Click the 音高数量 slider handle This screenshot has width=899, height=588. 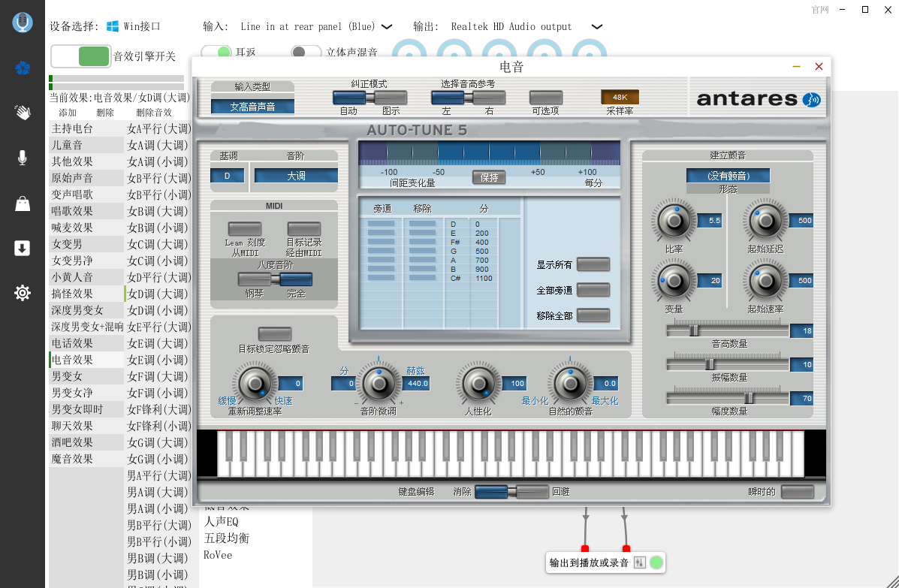[694, 330]
